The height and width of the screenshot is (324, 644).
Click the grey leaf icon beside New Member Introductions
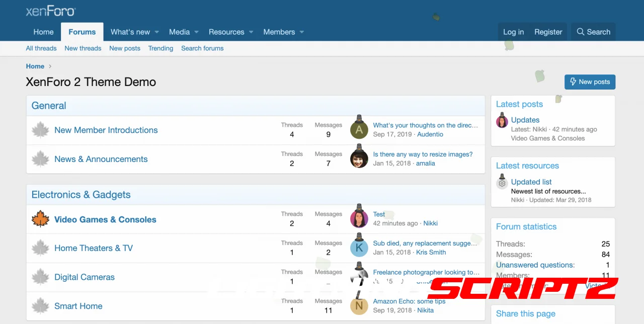click(40, 130)
